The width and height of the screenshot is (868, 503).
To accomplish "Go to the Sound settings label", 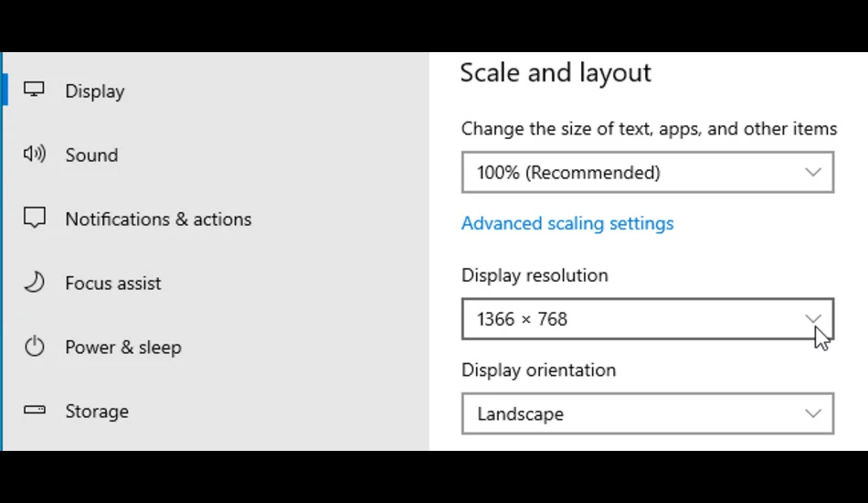I will point(92,155).
